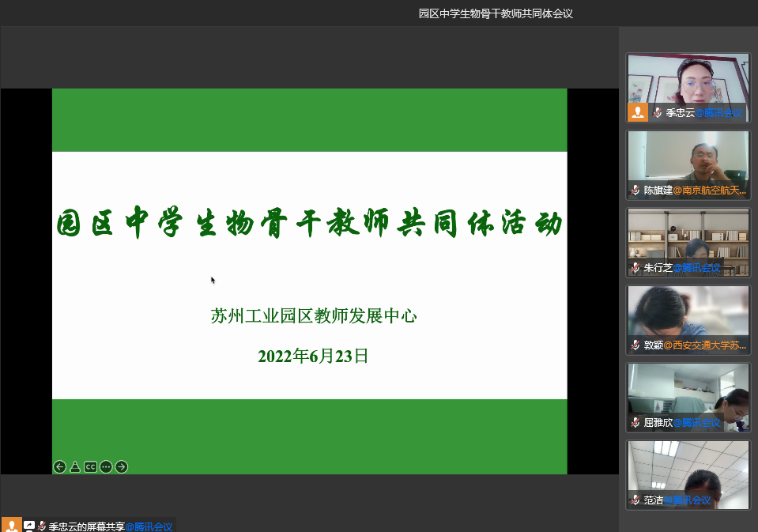Click muted mic icon beside 季忠云's name

point(657,113)
